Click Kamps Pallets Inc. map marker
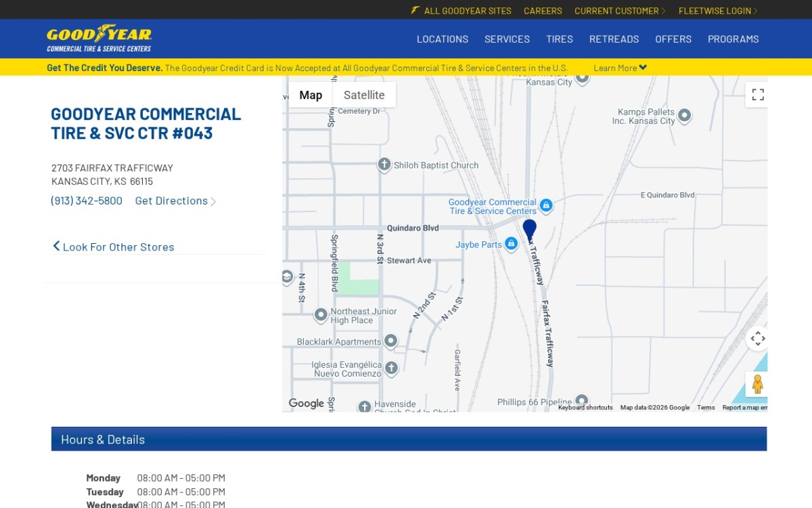The width and height of the screenshot is (812, 508). (x=684, y=115)
